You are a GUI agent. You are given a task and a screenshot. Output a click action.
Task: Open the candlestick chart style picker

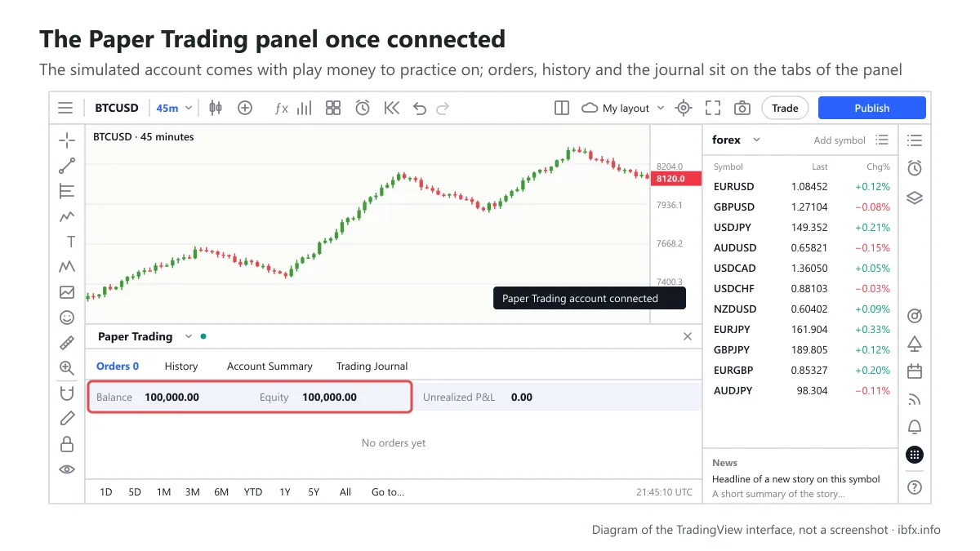coord(216,108)
